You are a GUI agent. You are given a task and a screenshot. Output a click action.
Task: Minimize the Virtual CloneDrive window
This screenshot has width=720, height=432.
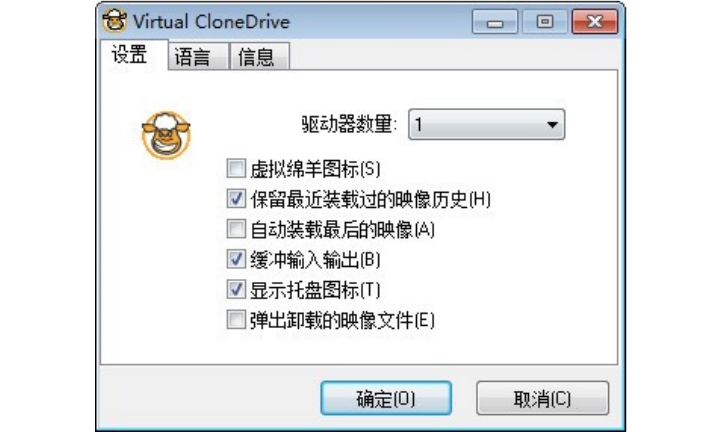pos(495,22)
